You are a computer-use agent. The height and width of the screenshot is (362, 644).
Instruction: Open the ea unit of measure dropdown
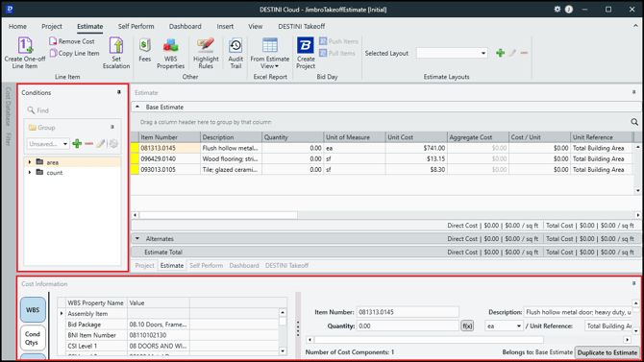pos(504,326)
